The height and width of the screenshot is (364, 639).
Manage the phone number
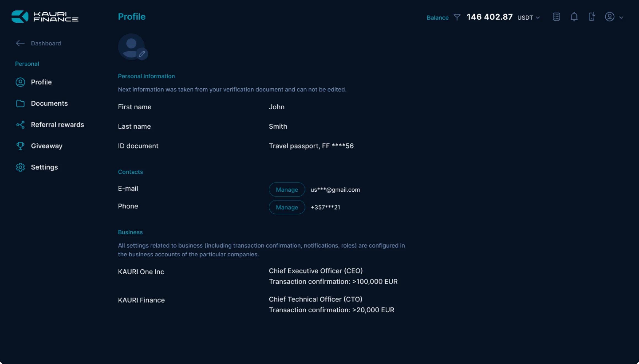pyautogui.click(x=287, y=207)
